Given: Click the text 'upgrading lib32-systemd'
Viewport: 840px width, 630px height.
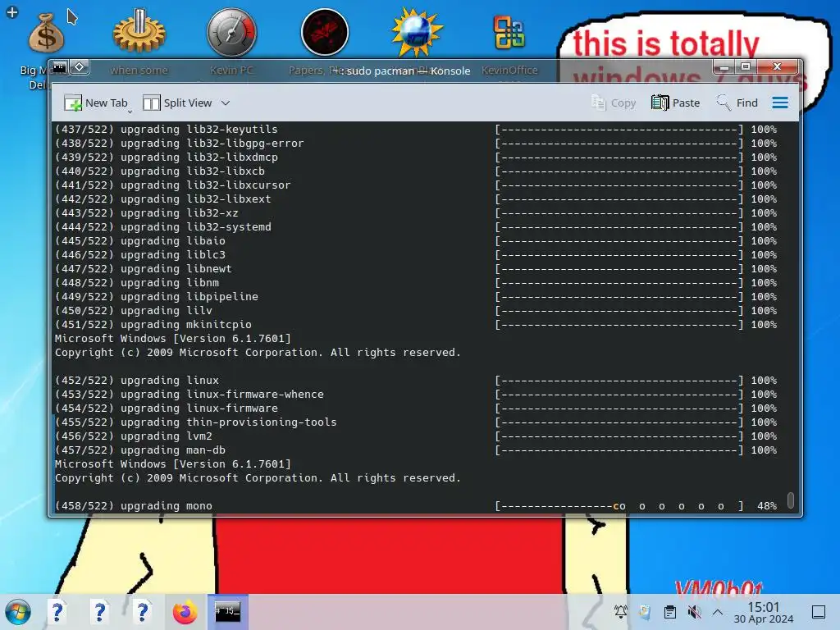Looking at the screenshot, I should coord(196,226).
